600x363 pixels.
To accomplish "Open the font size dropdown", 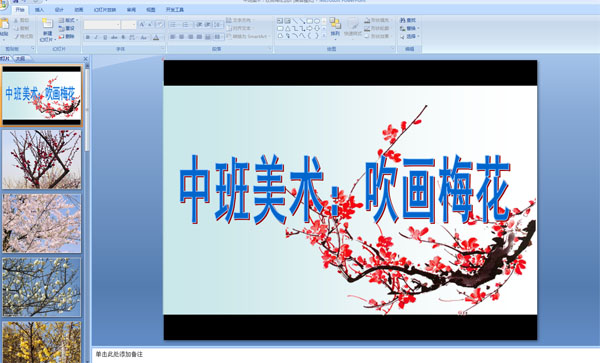I will coord(129,25).
